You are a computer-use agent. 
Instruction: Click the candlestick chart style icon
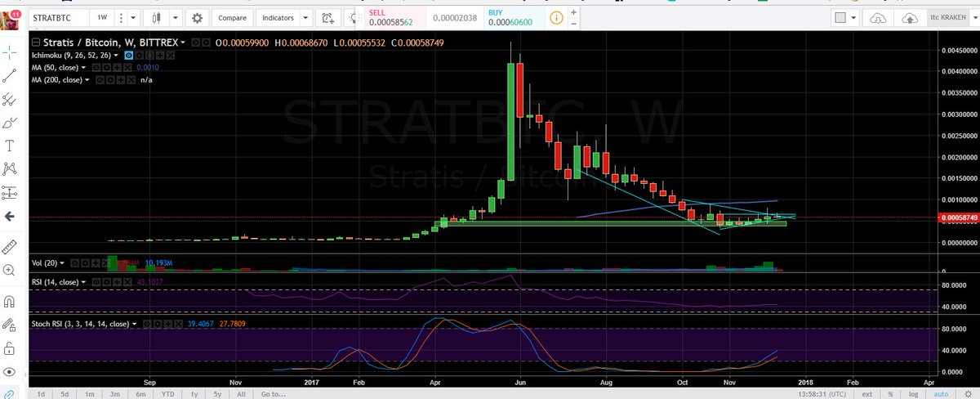point(155,18)
